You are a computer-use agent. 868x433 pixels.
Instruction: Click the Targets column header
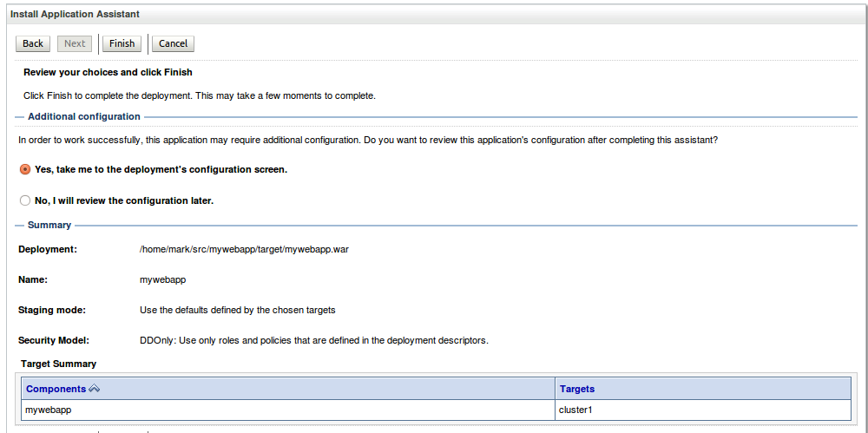coord(577,389)
